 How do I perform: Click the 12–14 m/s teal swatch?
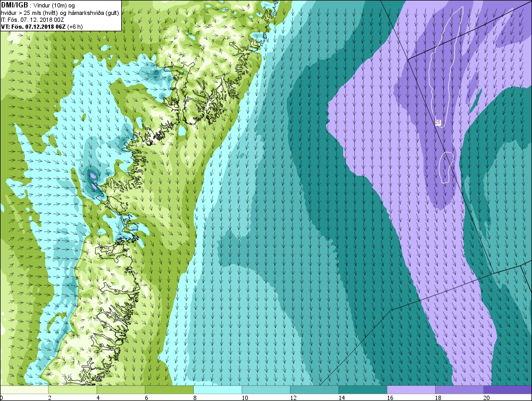click(314, 389)
